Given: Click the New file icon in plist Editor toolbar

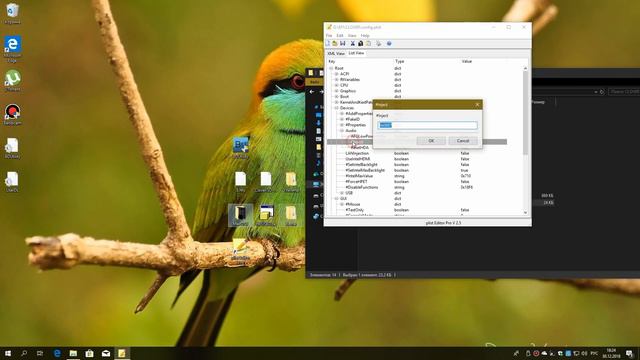Looking at the screenshot, I should tap(327, 43).
